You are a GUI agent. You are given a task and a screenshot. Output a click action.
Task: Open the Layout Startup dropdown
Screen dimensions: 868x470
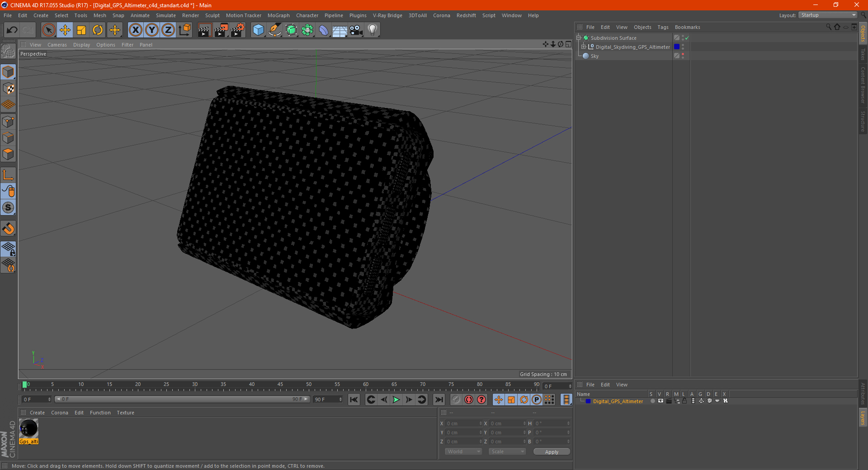point(828,15)
